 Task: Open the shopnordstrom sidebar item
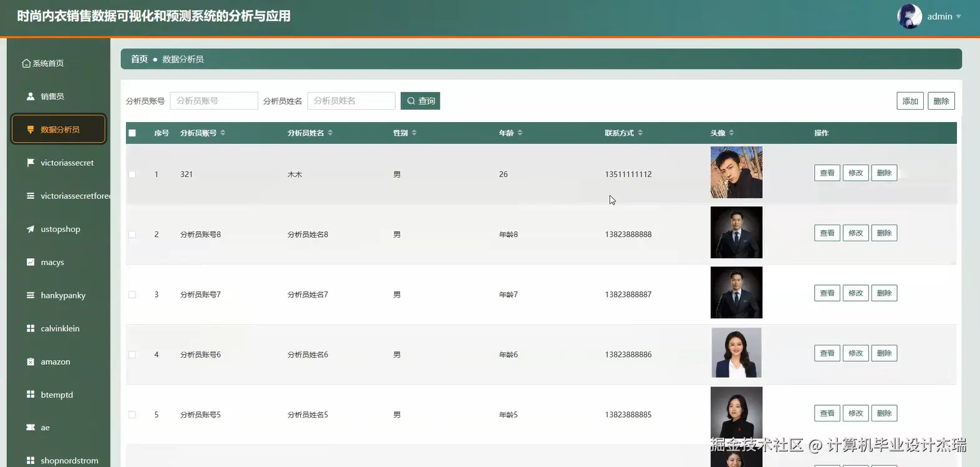coord(59,460)
